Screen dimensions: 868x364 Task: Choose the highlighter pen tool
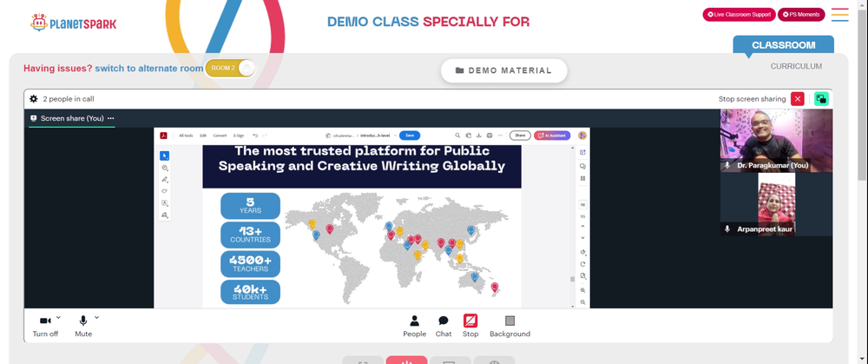click(164, 180)
